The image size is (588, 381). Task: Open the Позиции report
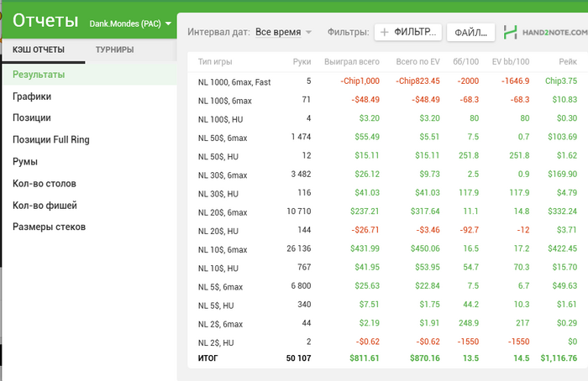pos(32,117)
